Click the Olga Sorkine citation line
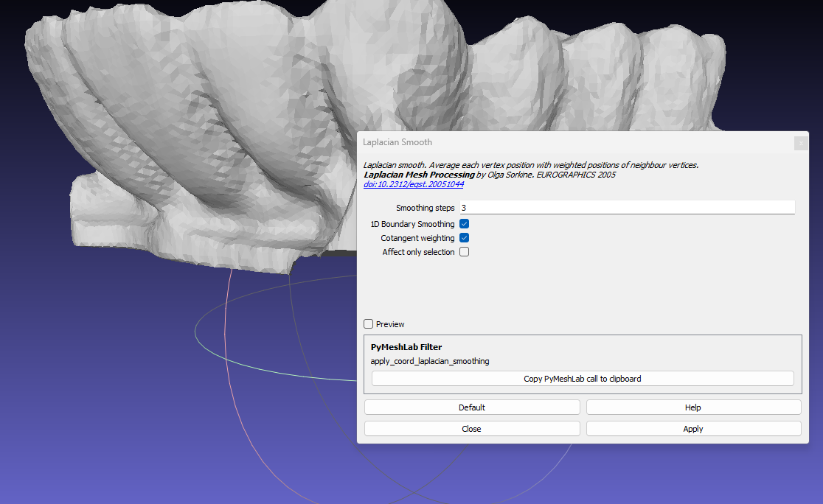This screenshot has height=504, width=823. (x=516, y=175)
